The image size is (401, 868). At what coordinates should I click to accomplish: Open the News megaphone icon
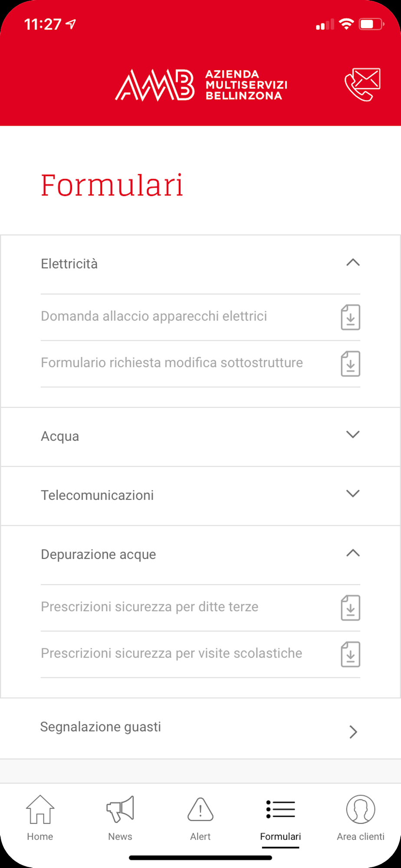click(x=120, y=809)
